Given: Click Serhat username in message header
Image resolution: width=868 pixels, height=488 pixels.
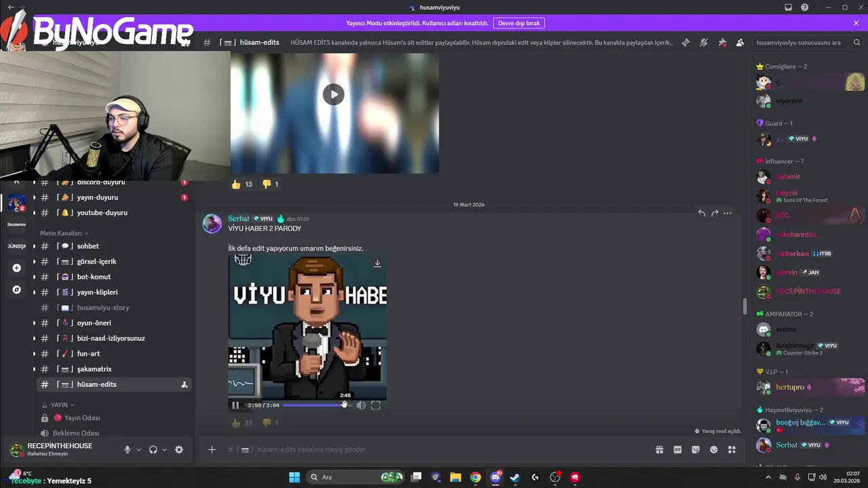Looking at the screenshot, I should [239, 219].
